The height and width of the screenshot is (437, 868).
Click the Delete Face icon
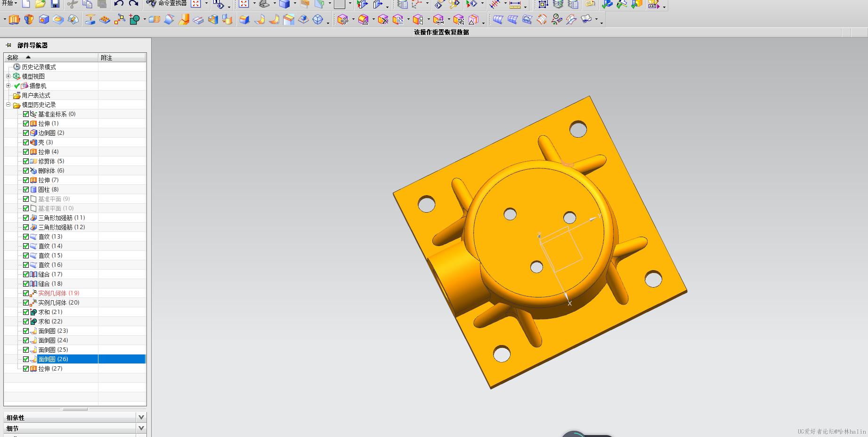[383, 19]
